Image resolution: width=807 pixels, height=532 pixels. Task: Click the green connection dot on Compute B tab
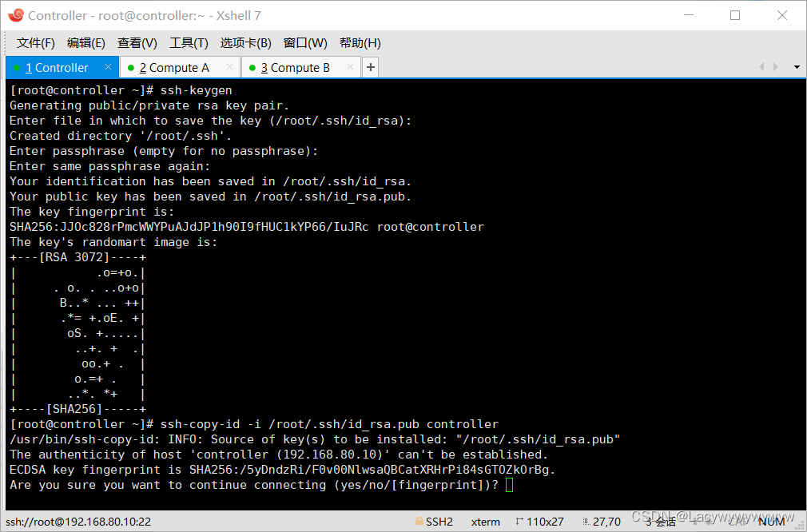coord(252,68)
